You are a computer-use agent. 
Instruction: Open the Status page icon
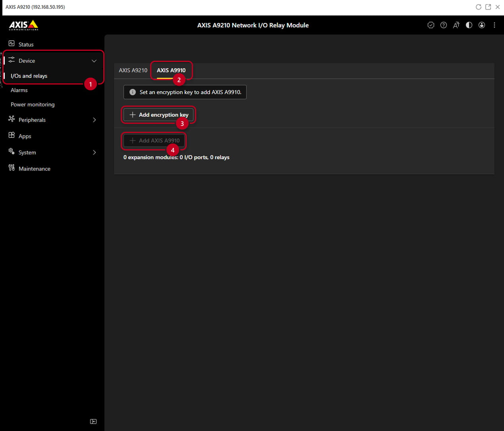coord(12,44)
